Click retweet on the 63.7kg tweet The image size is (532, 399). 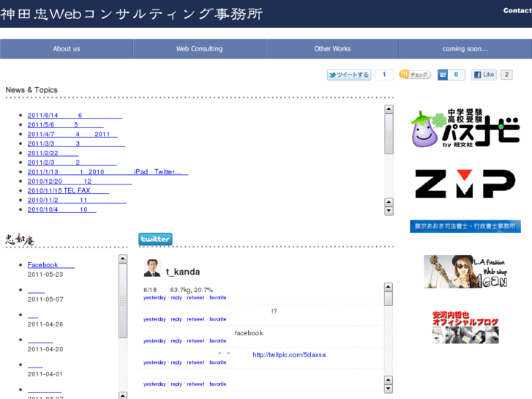coord(196,298)
